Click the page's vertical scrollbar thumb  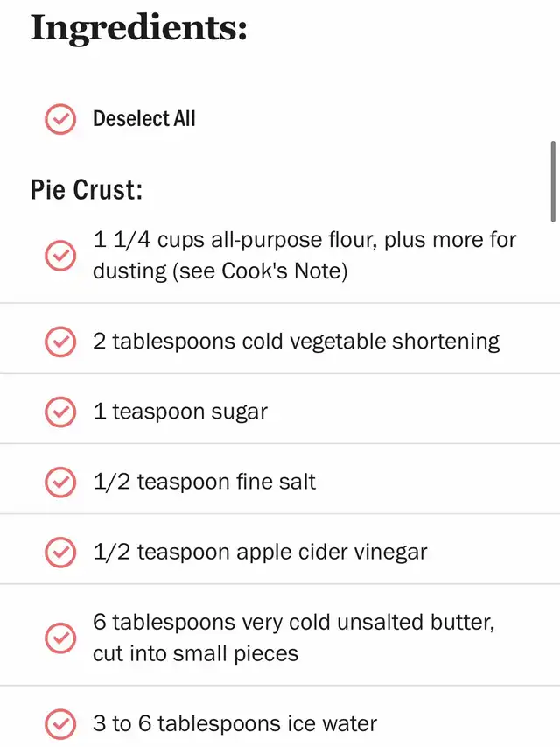tap(553, 181)
